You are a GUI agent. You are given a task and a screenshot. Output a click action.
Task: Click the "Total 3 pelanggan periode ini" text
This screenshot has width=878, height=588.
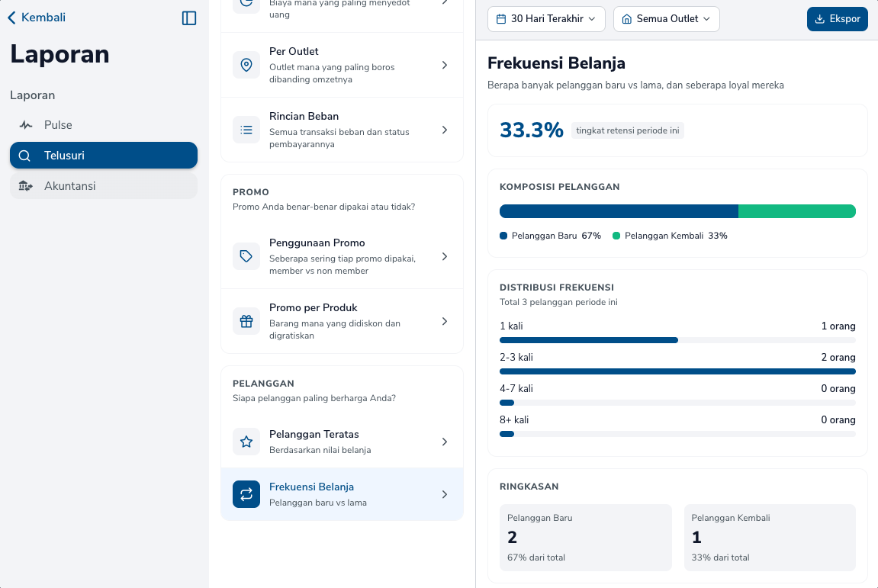pyautogui.click(x=558, y=303)
